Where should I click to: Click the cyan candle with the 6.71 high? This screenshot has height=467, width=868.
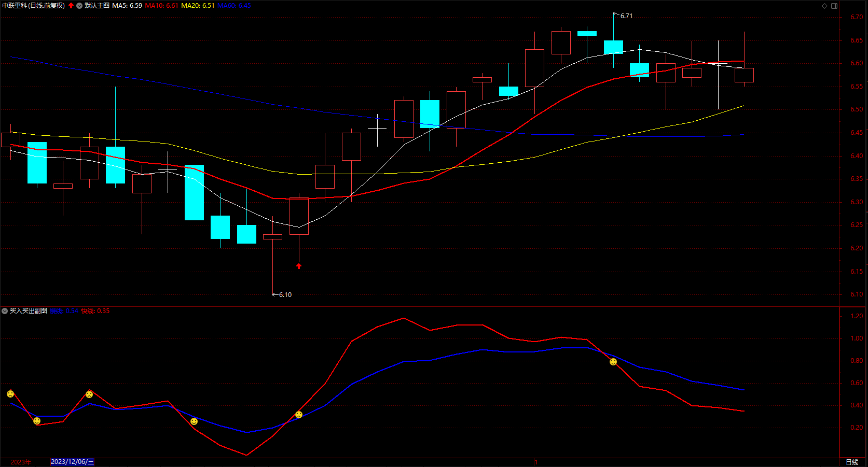[613, 47]
